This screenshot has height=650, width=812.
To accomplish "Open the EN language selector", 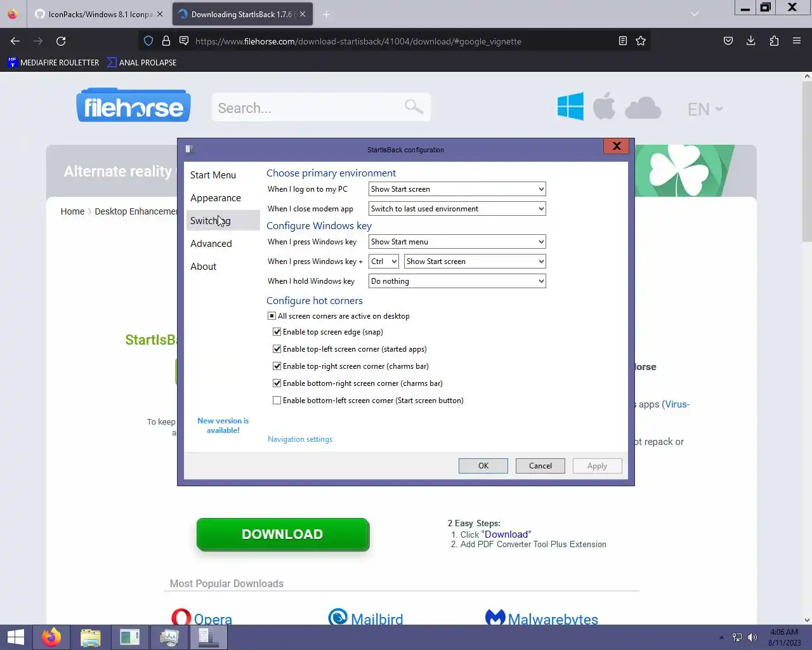I will pos(705,109).
